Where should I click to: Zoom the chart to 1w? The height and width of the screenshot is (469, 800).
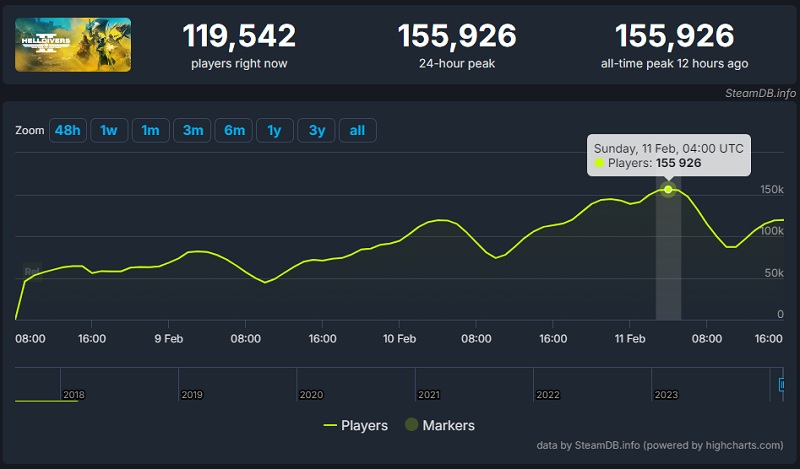click(109, 131)
